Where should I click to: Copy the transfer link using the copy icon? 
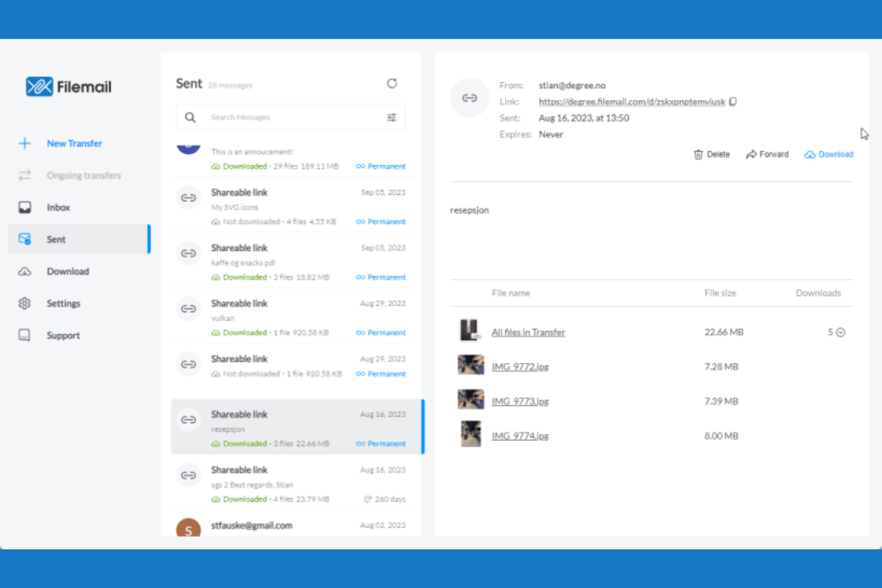click(732, 101)
